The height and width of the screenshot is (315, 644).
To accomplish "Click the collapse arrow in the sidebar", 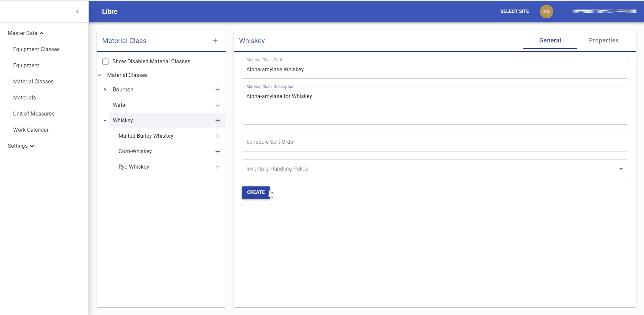I will 78,12.
